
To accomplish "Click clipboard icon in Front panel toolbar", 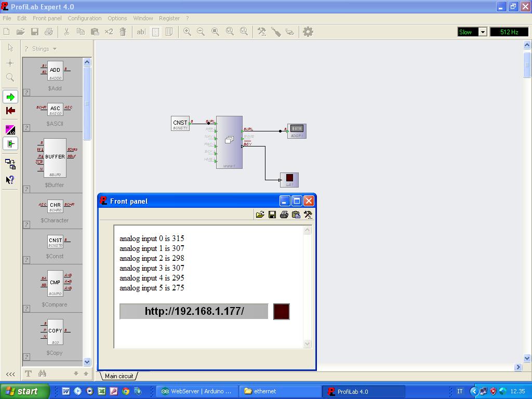I will (296, 215).
